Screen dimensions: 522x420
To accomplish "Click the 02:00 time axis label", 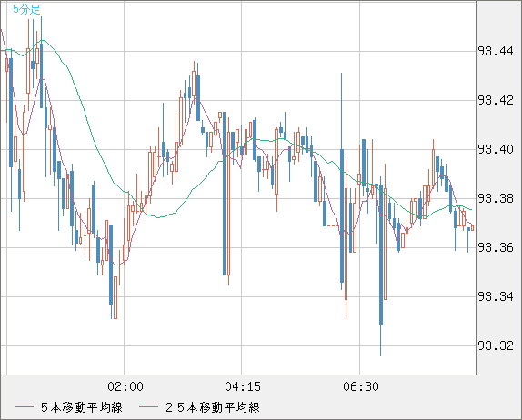I will click(x=125, y=386).
